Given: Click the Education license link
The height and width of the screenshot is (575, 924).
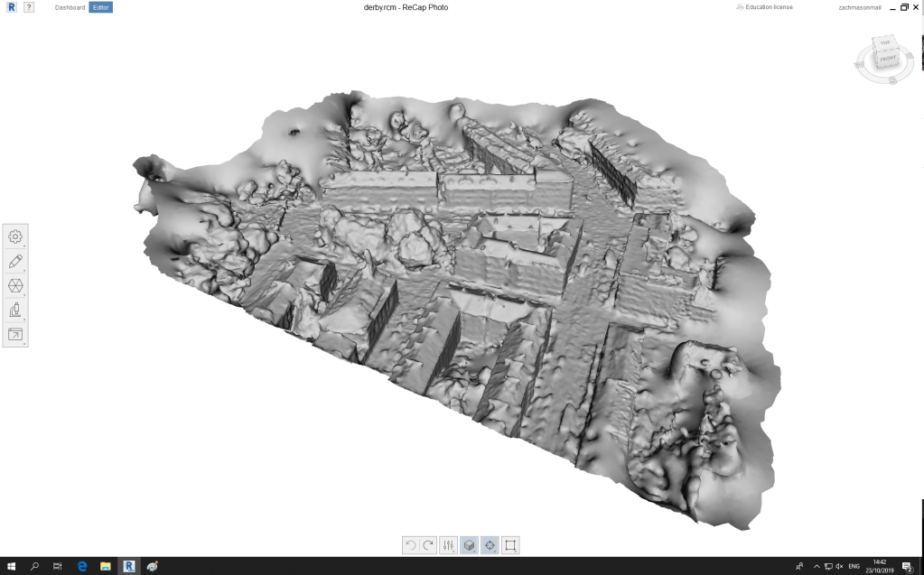Looking at the screenshot, I should 768,7.
